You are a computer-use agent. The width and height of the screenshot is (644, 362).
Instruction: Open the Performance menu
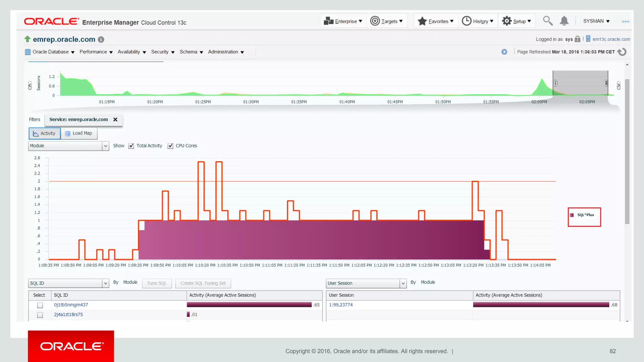point(96,52)
